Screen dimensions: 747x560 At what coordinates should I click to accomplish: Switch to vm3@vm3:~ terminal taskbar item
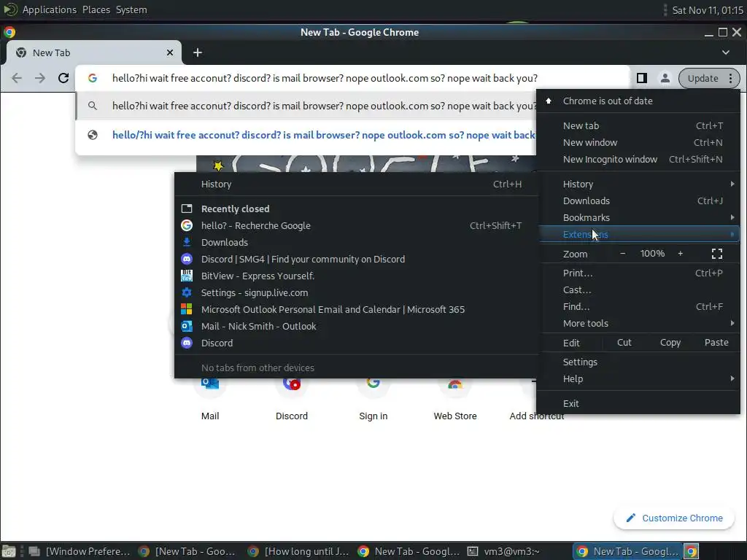[x=505, y=551]
